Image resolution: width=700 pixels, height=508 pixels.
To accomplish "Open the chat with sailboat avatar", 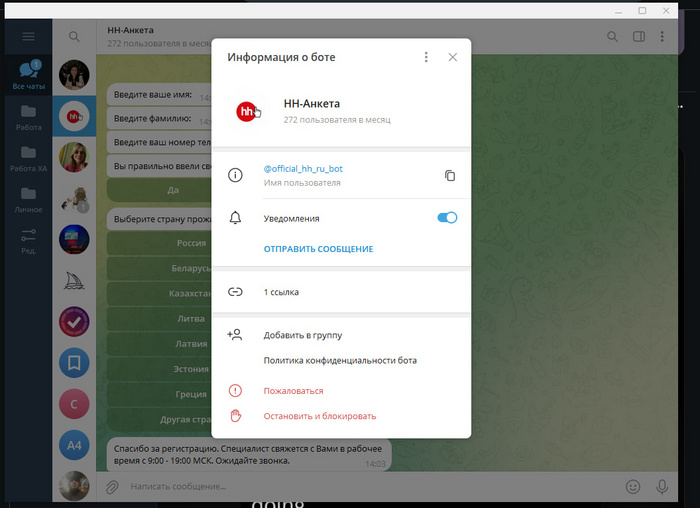I will (x=74, y=281).
